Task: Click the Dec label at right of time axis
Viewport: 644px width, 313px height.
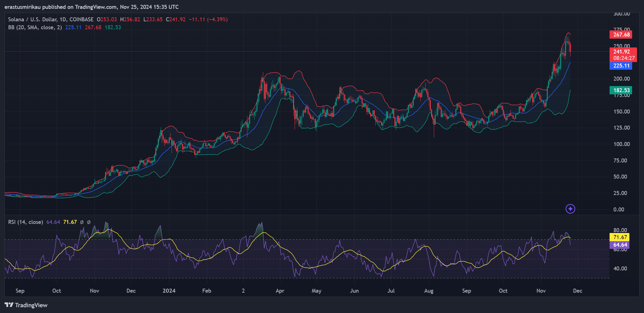Action: (x=578, y=291)
